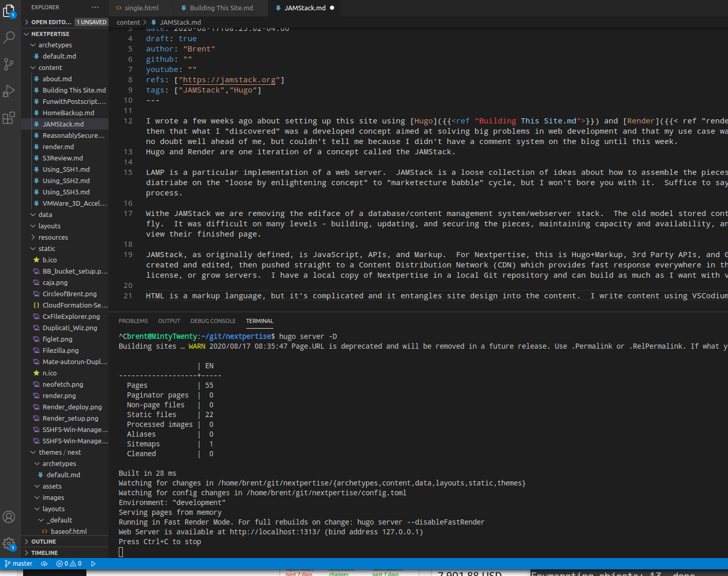
Task: Open the PROBLEMS panel tab
Action: [133, 321]
